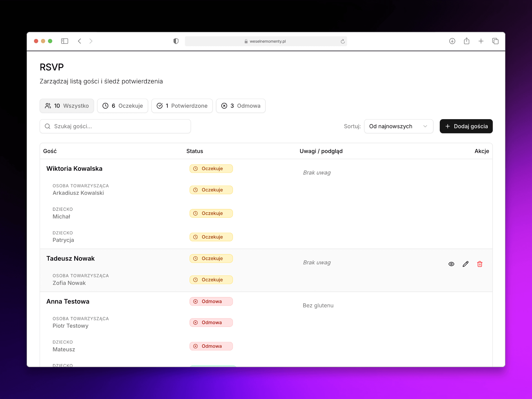
Task: Click the subtitle Zarządzaj listą gości
Action: pos(101,81)
